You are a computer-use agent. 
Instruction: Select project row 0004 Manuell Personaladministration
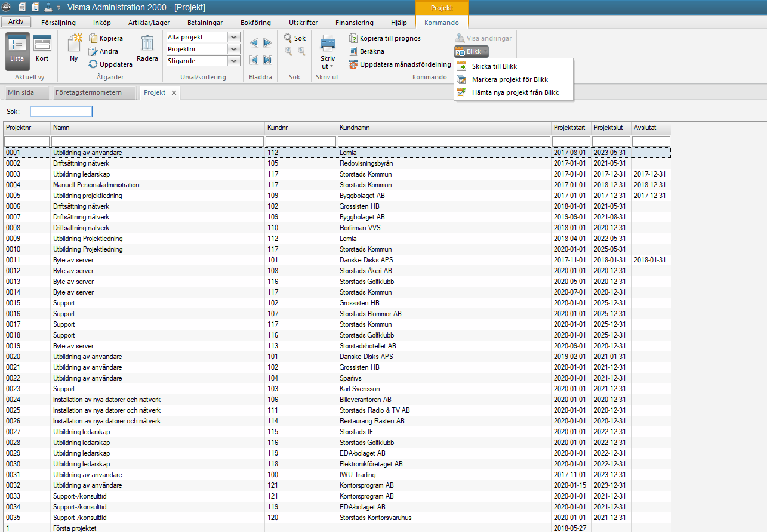pyautogui.click(x=337, y=185)
